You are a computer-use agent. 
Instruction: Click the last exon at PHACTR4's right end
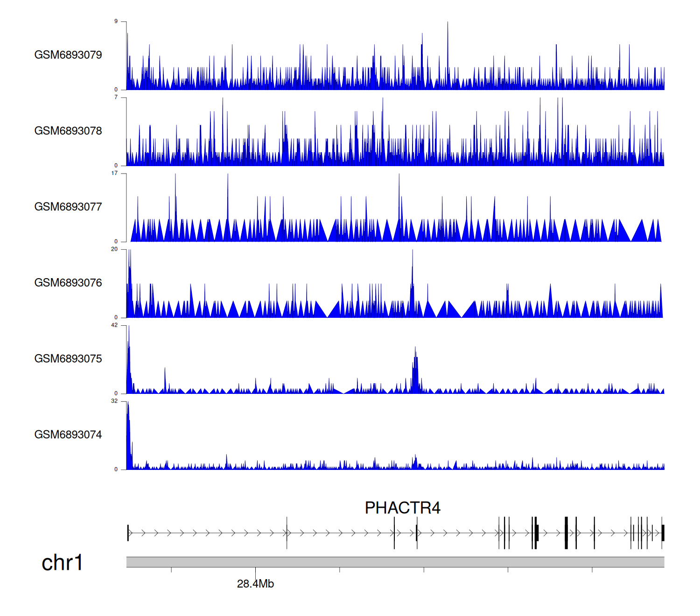(663, 533)
